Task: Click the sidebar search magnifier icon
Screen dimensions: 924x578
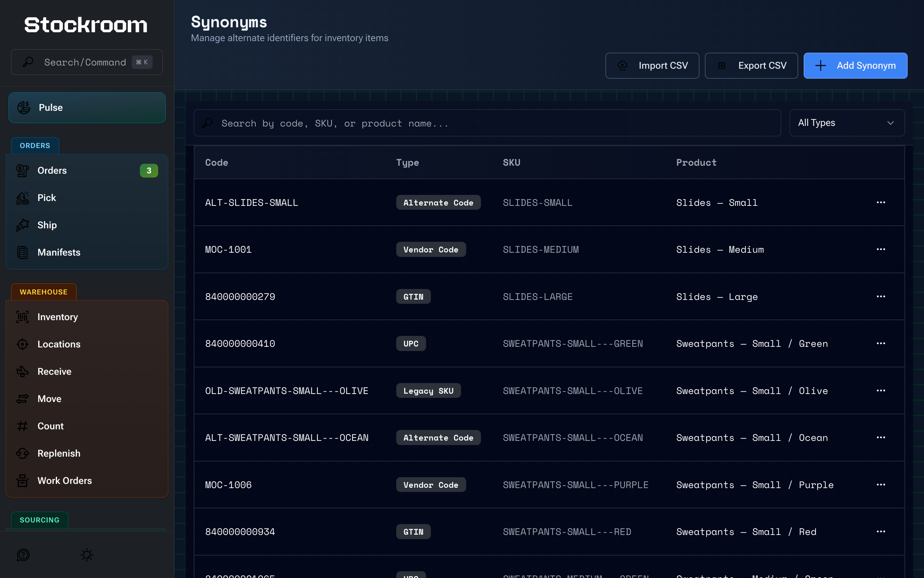Action: pyautogui.click(x=28, y=62)
